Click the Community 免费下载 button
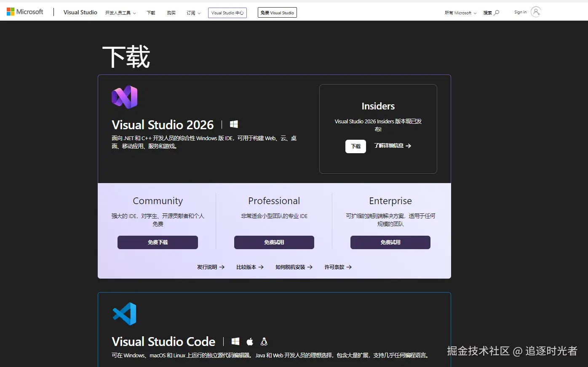588x367 pixels. pyautogui.click(x=158, y=242)
